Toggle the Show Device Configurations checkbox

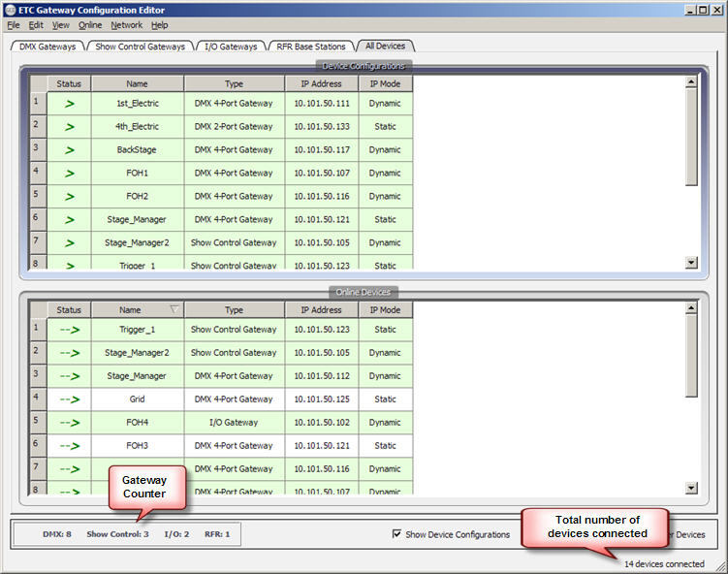[397, 534]
